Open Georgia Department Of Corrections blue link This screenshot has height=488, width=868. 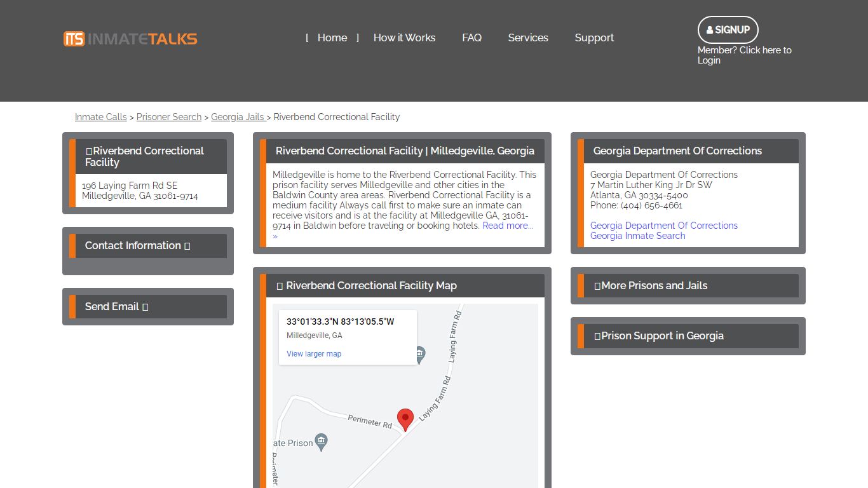664,226
